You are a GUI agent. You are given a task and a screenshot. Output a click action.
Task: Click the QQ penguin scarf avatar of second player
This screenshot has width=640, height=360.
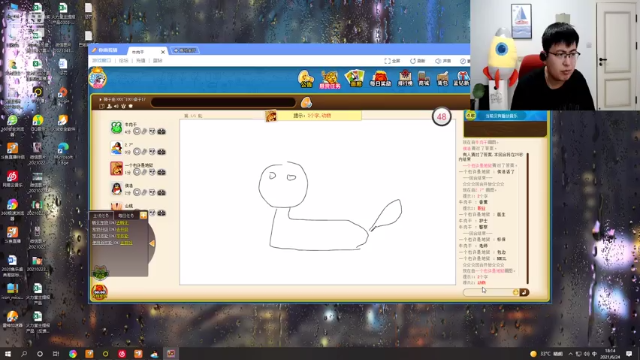(116, 148)
